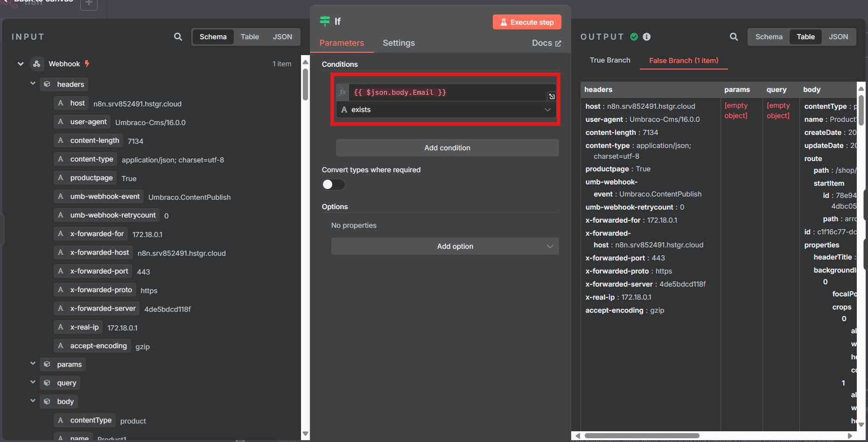Switch output view to JSON
This screenshot has height=442, width=868.
click(x=838, y=37)
